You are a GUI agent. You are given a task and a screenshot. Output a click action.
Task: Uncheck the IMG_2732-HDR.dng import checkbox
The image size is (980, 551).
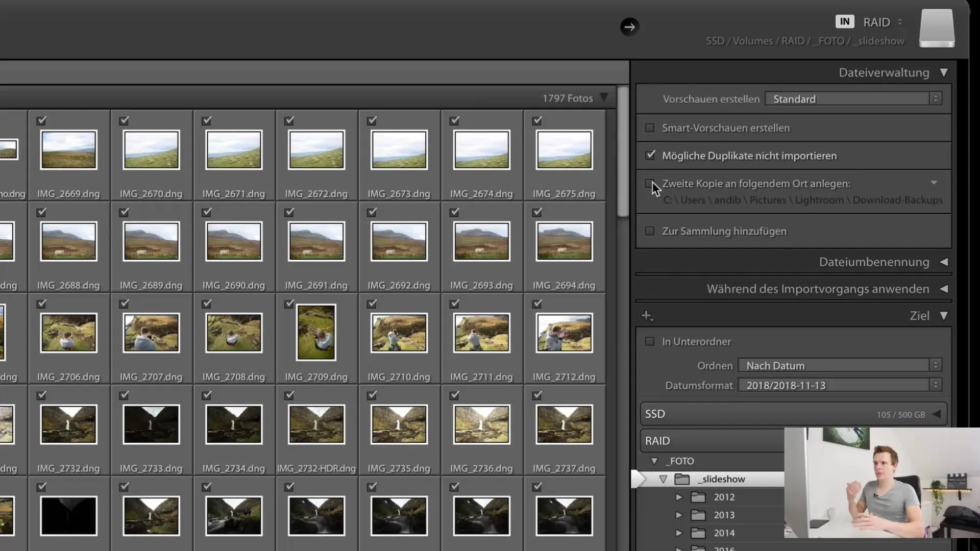[x=289, y=395]
